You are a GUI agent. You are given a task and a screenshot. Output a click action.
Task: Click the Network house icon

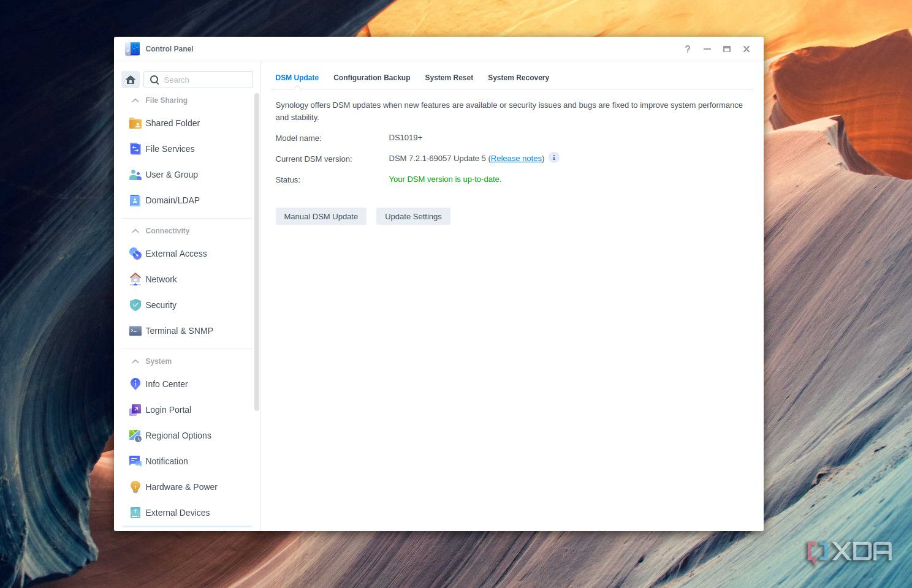(135, 279)
